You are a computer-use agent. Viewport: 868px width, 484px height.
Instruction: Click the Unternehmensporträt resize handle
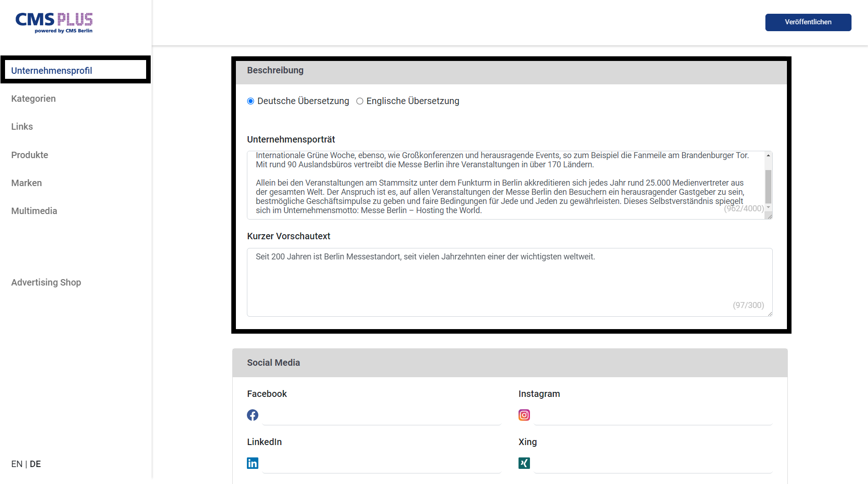click(x=770, y=216)
